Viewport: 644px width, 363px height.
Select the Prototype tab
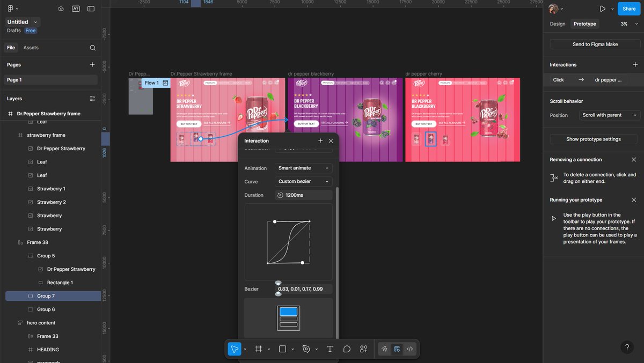point(585,24)
